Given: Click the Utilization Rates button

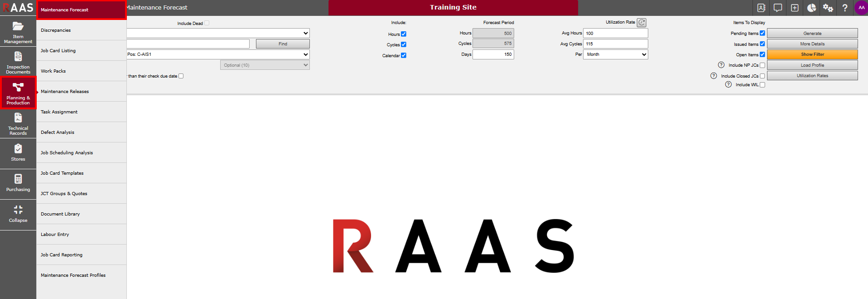Looking at the screenshot, I should [x=812, y=76].
